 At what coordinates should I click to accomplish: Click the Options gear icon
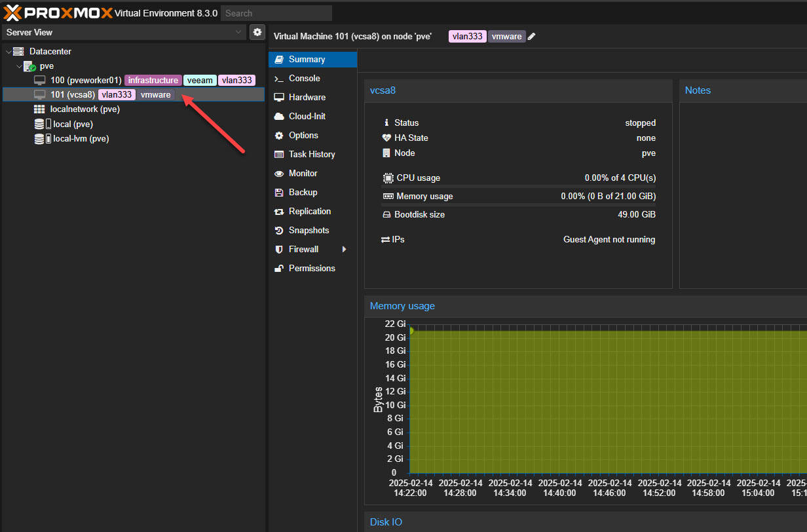[279, 136]
